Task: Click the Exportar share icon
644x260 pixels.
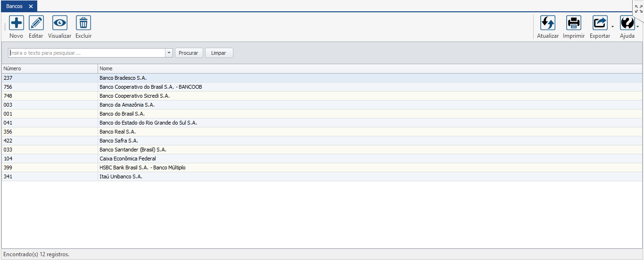Action: tap(600, 23)
